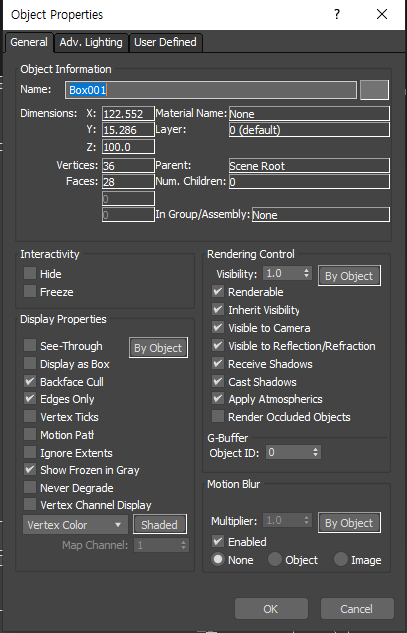Image resolution: width=407 pixels, height=633 pixels.
Task: Click the Y dimension value 15.286
Action: point(128,130)
